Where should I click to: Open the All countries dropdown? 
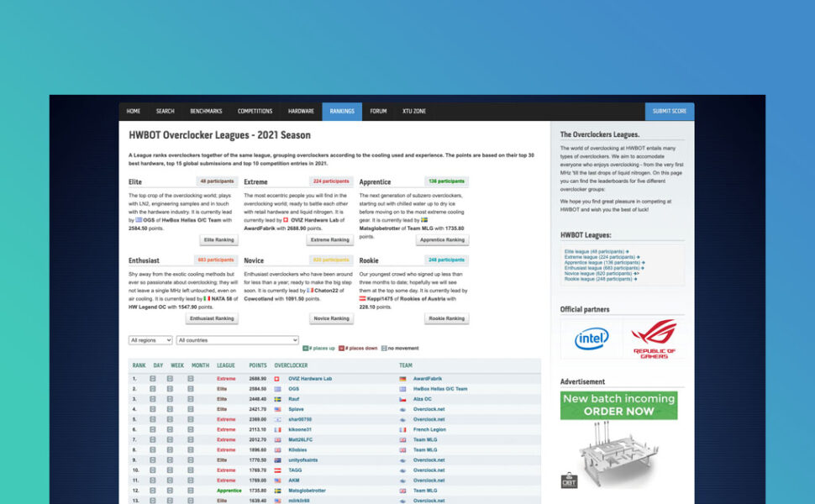[x=238, y=340]
